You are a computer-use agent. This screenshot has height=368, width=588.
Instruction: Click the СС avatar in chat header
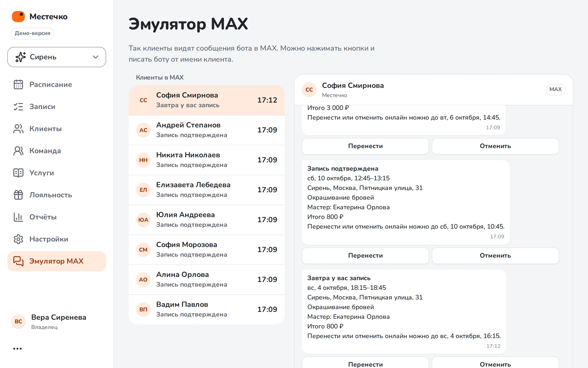(x=309, y=89)
